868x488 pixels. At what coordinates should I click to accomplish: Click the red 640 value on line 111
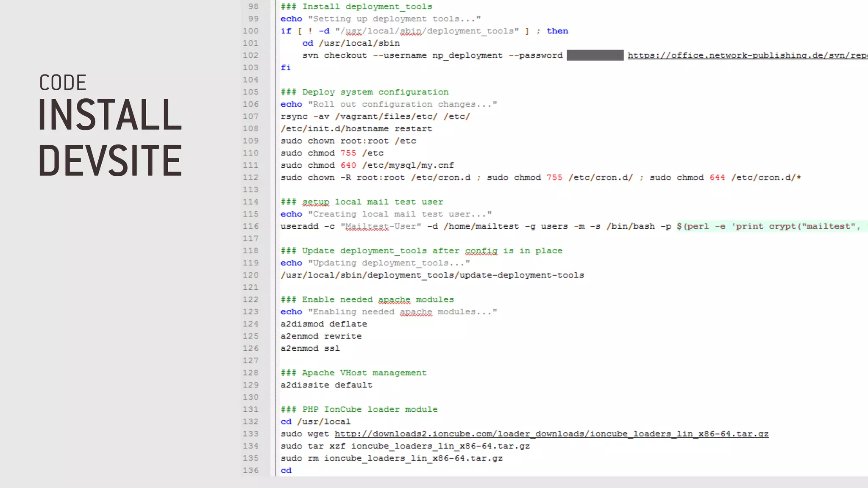pyautogui.click(x=348, y=165)
